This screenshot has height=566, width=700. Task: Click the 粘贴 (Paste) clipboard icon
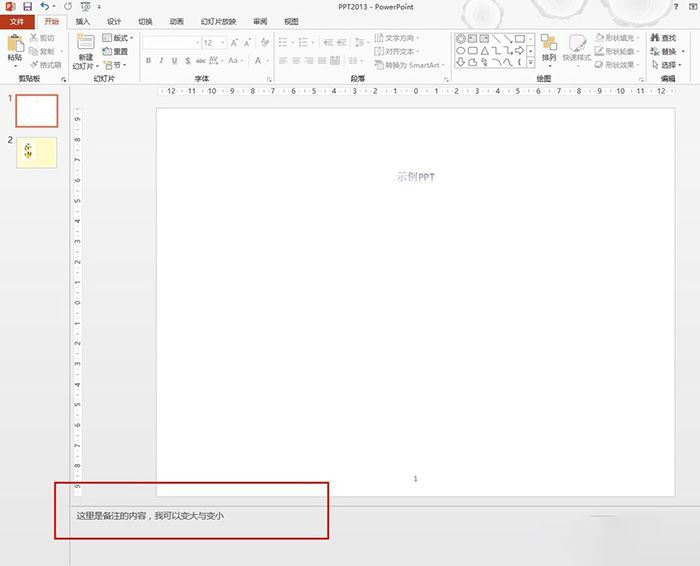click(x=15, y=44)
